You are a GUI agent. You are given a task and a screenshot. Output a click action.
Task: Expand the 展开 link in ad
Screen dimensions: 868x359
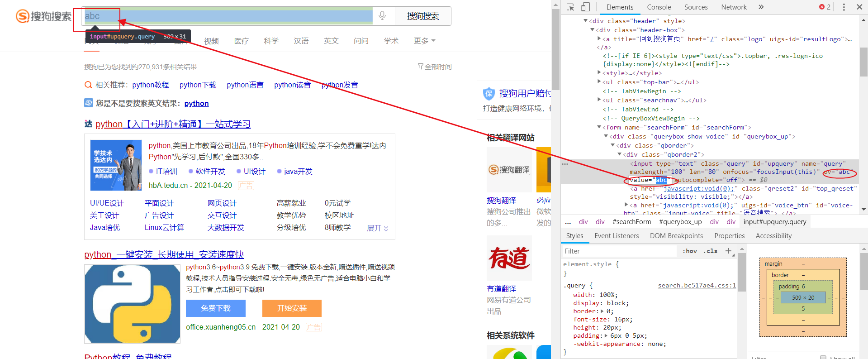pos(378,228)
